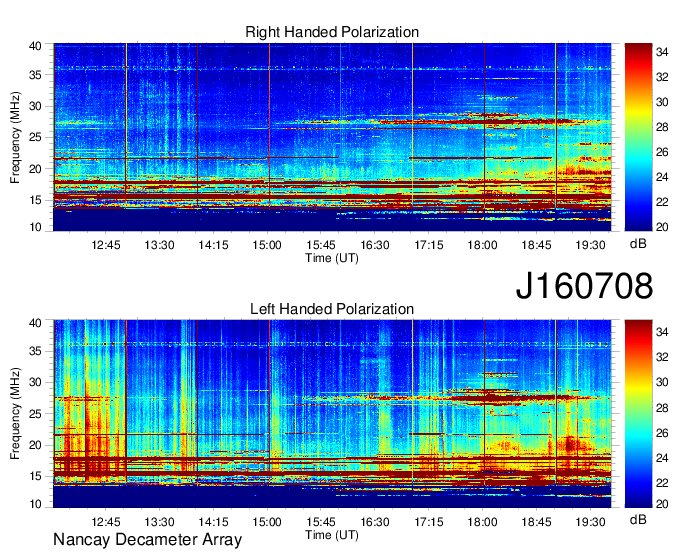Select the 19:30 tick under Right Handed plot
This screenshot has width=680, height=552.
590,245
